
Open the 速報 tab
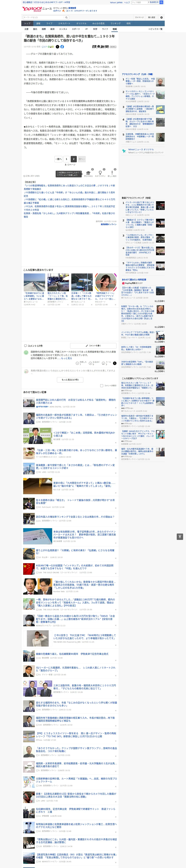(38, 24)
